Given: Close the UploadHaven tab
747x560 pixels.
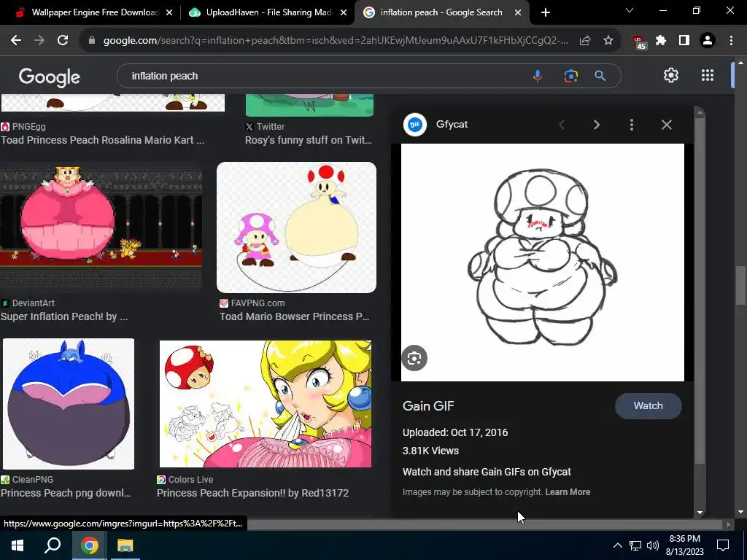Looking at the screenshot, I should point(344,13).
